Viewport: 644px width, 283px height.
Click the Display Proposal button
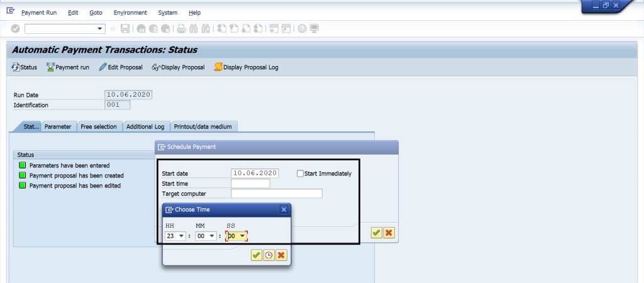pos(178,67)
